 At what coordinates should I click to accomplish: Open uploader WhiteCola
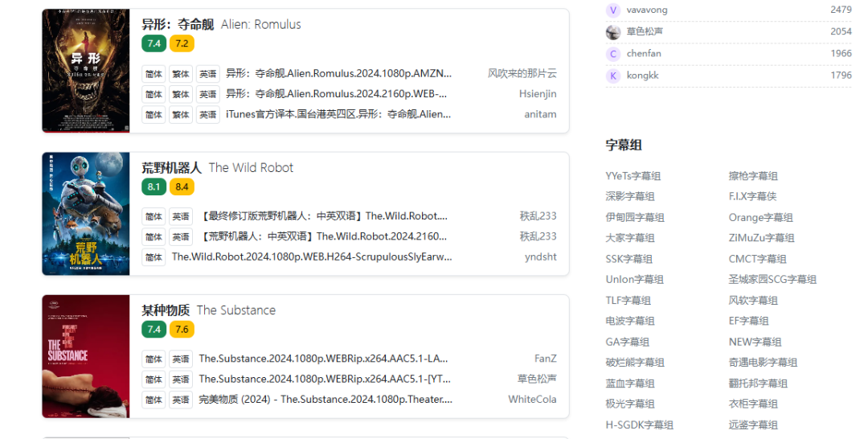pos(533,400)
